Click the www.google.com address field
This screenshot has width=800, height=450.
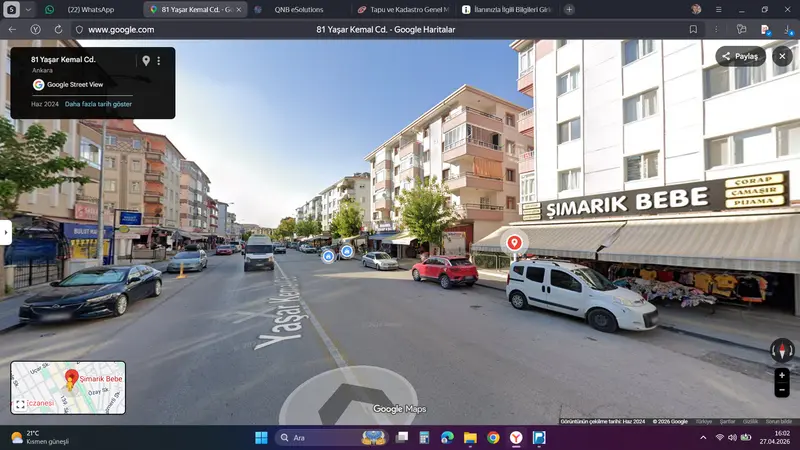click(121, 30)
